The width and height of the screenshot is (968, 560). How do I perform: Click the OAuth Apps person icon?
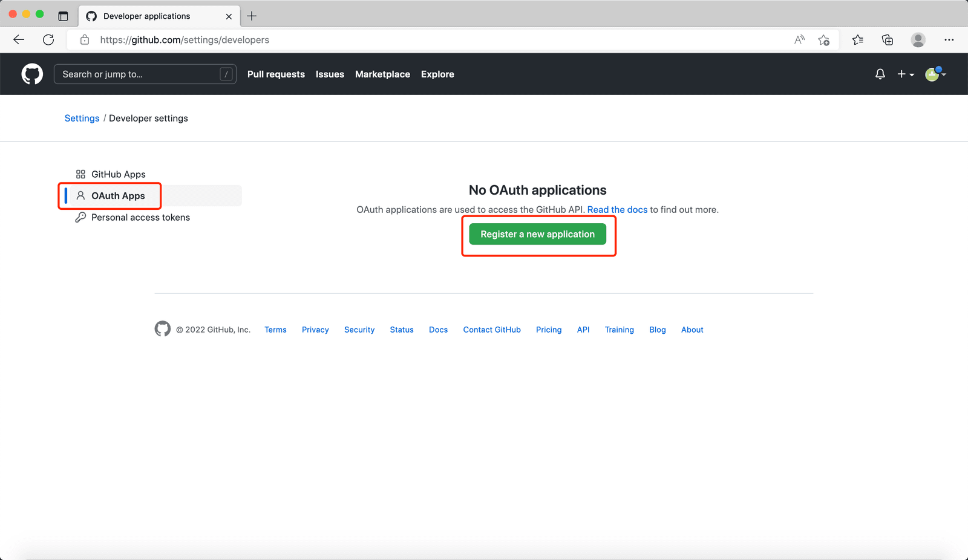(x=80, y=195)
